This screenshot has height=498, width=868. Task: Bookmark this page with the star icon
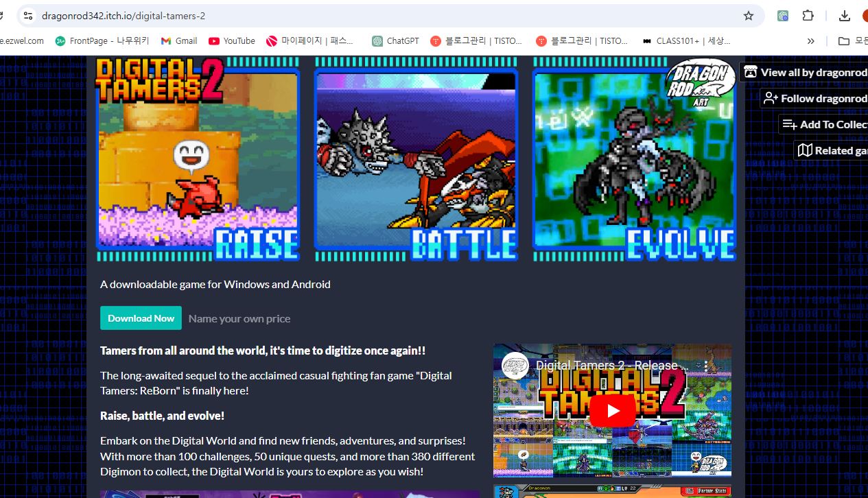749,16
